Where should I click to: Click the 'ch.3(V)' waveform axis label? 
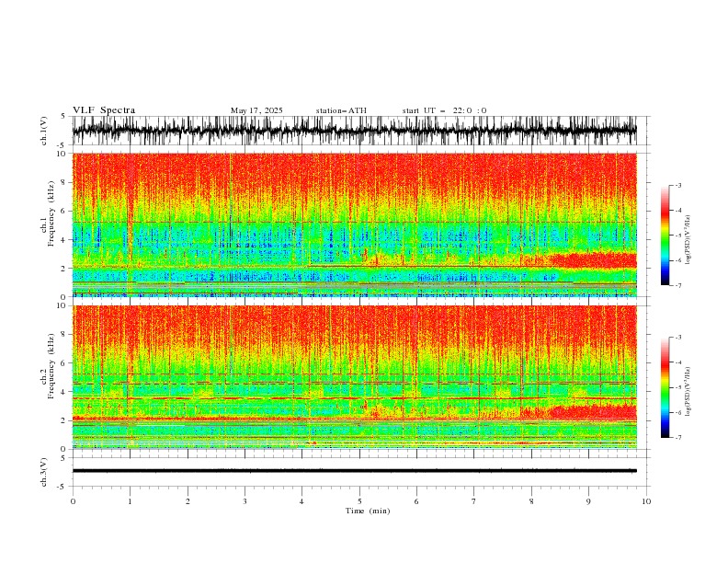44,472
